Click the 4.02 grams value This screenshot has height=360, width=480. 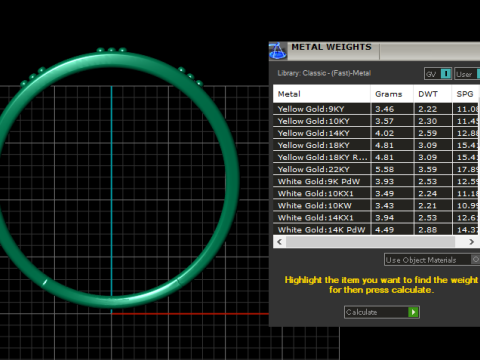[385, 133]
